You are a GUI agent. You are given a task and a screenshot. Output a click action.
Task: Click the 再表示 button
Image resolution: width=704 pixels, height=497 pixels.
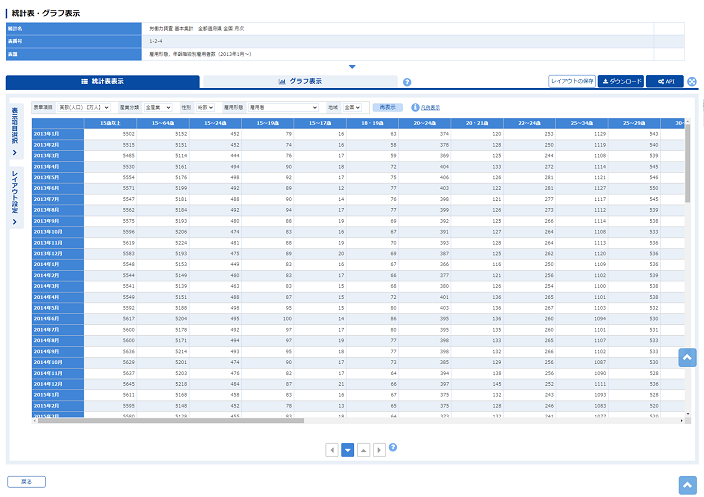click(x=386, y=106)
